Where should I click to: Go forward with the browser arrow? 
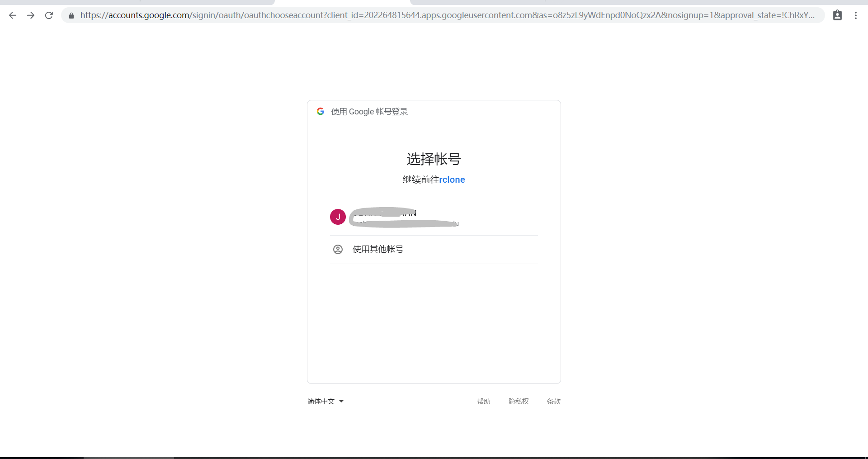pyautogui.click(x=31, y=15)
